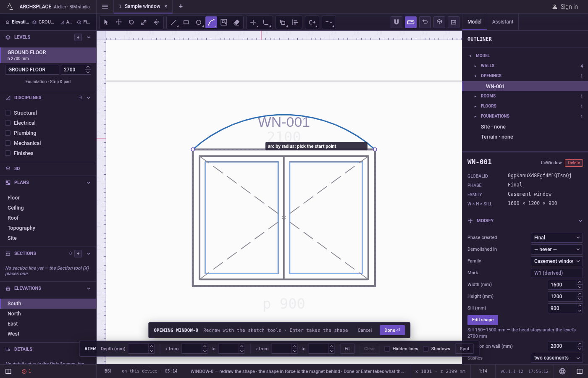This screenshot has width=588, height=378.
Task: Enable the Plumbing discipline checkbox
Action: pos(8,133)
